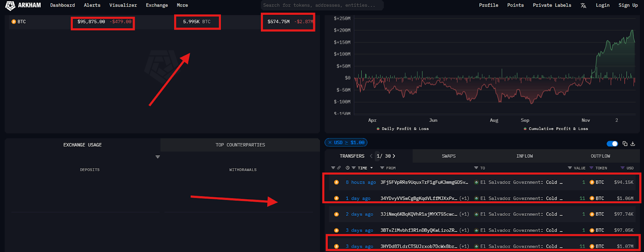Switch to the Inflow tab
Viewport: 644px width, 252px height.
(x=524, y=156)
